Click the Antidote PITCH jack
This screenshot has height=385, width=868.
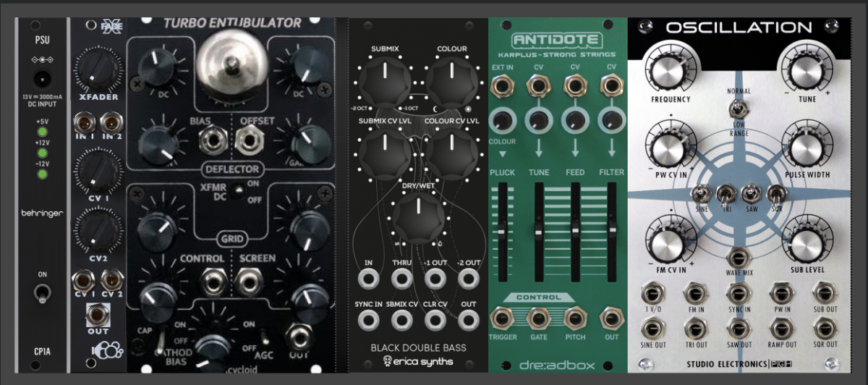(x=575, y=318)
